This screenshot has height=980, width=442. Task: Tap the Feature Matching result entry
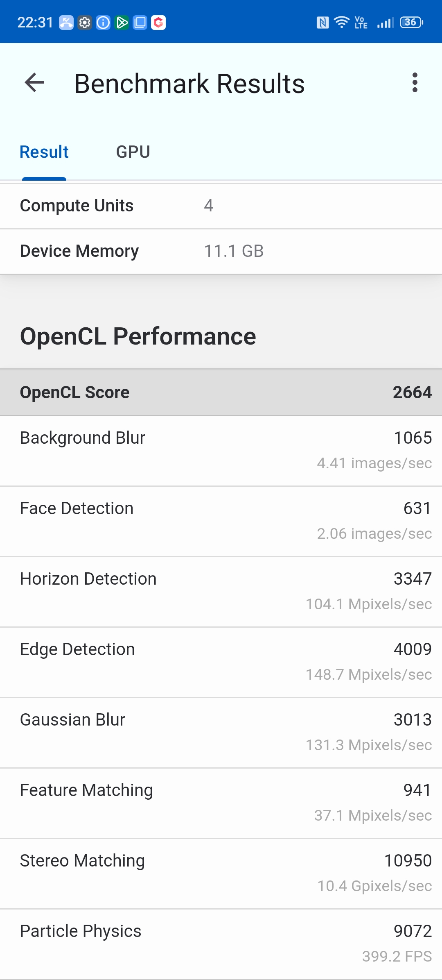[221, 803]
